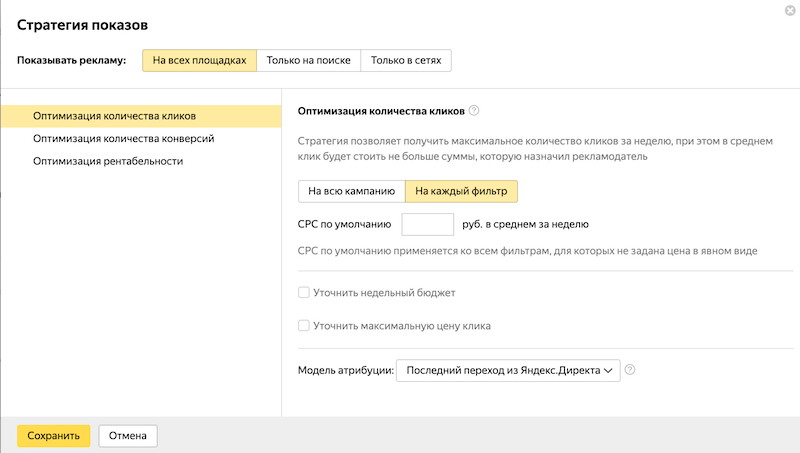
Task: Click the Отмена button
Action: [x=128, y=436]
